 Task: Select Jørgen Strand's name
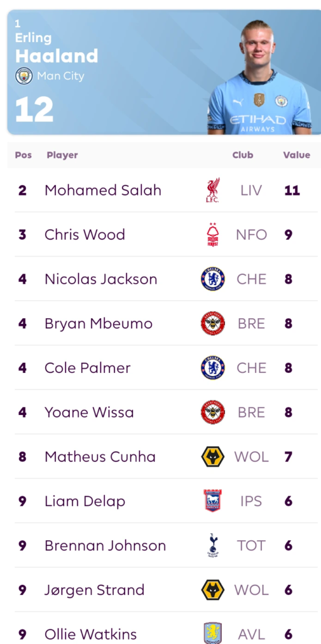[x=94, y=590]
